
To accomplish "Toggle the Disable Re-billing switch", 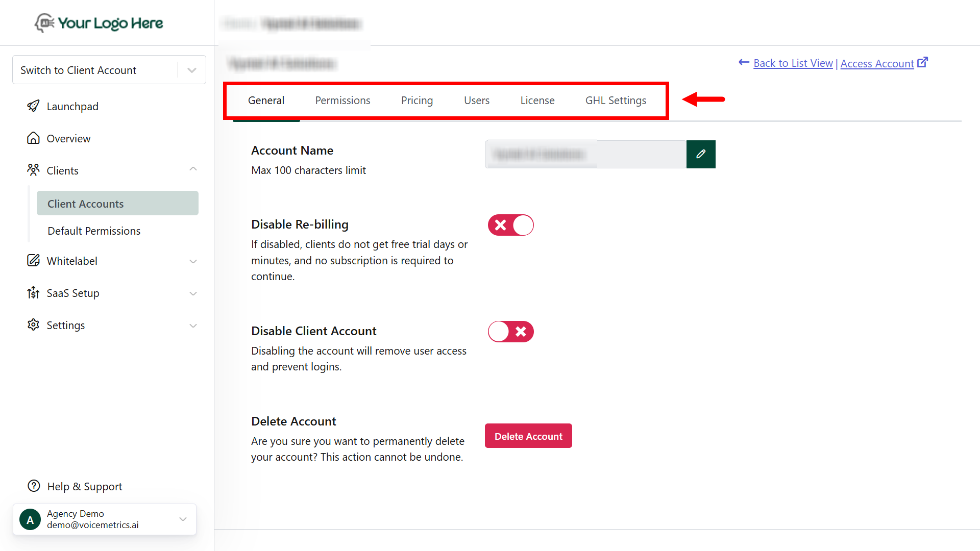I will click(x=510, y=225).
